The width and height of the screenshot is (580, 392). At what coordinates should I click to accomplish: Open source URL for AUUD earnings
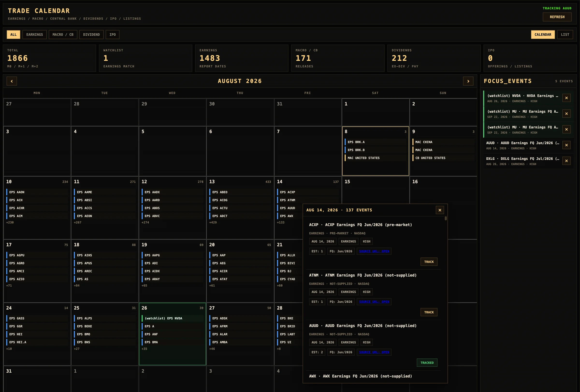click(374, 352)
